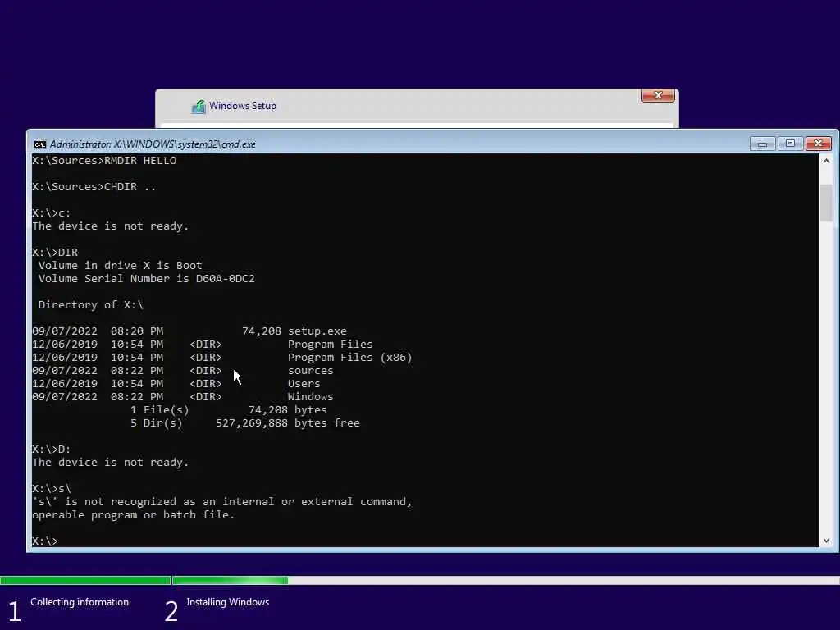
Task: Click the 'Installing Windows' step label
Action: coord(228,602)
